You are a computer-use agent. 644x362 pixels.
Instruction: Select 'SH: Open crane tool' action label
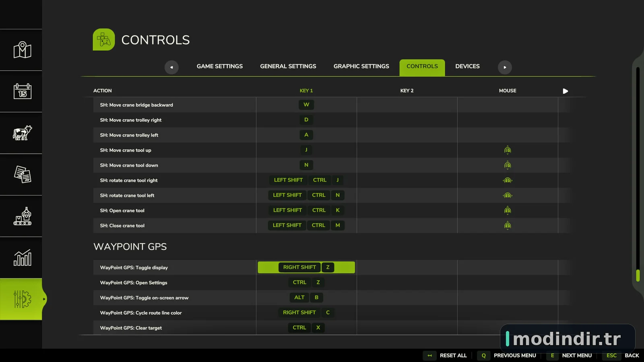122,211
